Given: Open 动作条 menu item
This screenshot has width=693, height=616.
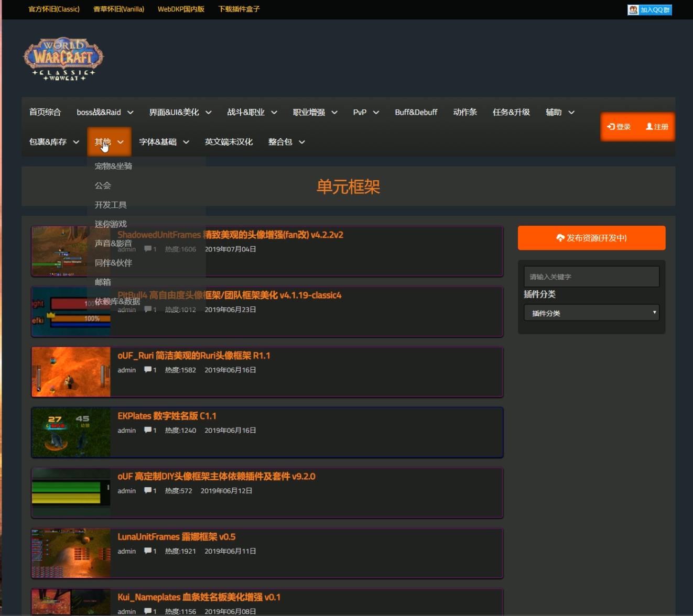Looking at the screenshot, I should click(465, 112).
